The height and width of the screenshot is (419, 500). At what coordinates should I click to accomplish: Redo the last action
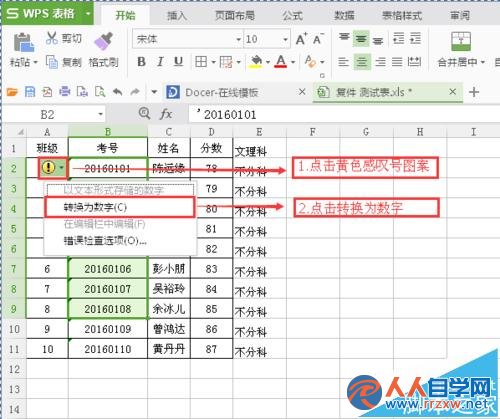(135, 92)
